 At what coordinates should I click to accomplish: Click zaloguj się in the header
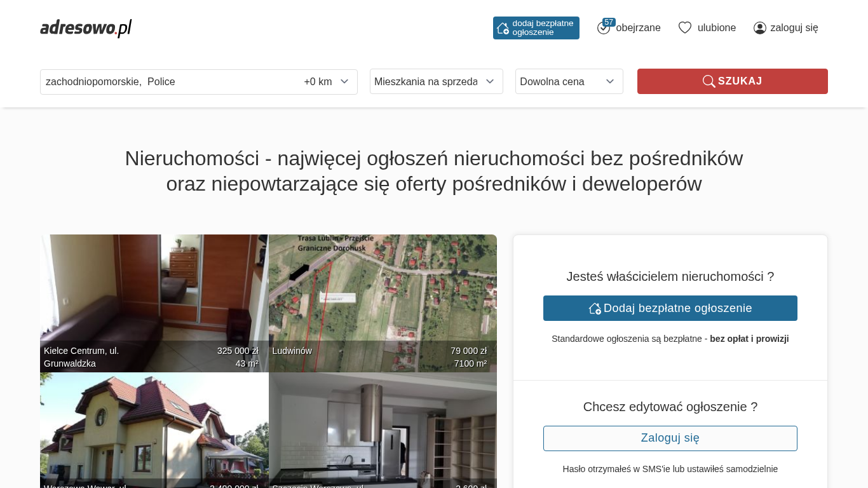click(794, 28)
